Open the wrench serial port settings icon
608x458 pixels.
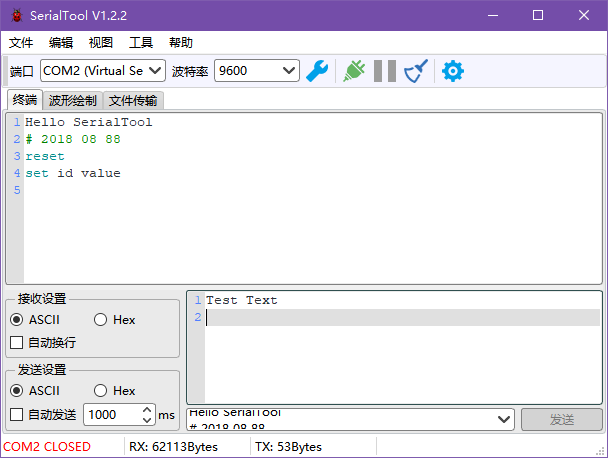[317, 71]
